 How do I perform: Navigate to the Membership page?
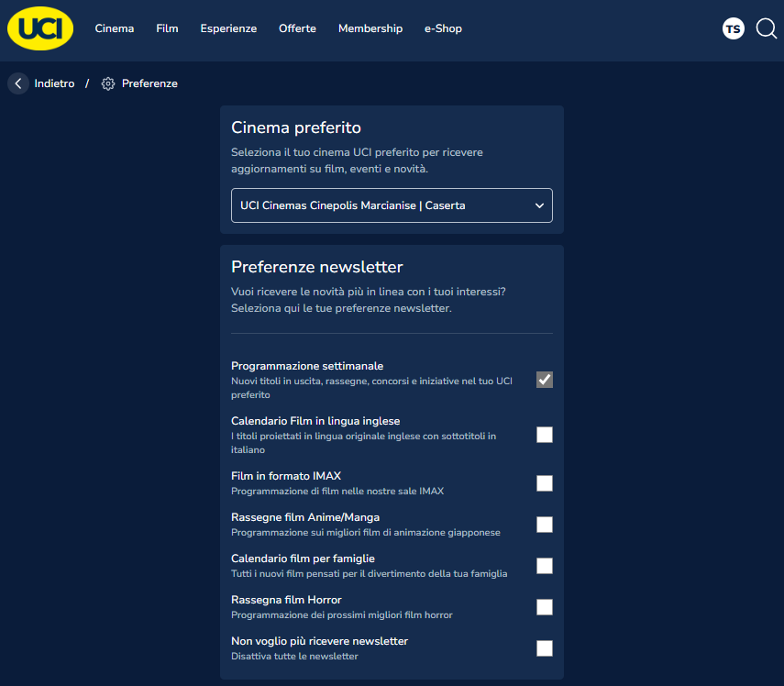(x=370, y=28)
